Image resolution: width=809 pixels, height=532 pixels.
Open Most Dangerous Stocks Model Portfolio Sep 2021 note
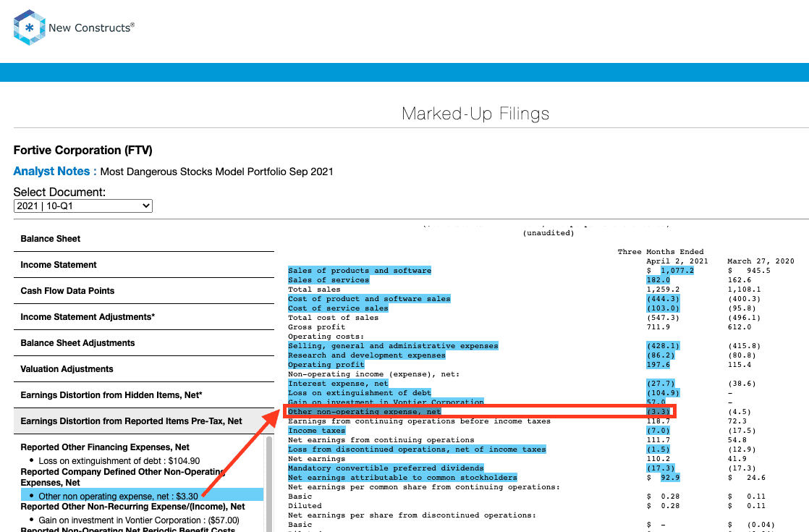(216, 172)
